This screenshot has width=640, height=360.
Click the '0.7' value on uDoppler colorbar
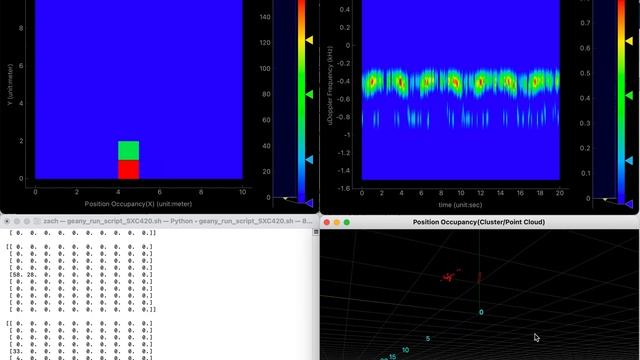tap(585, 23)
